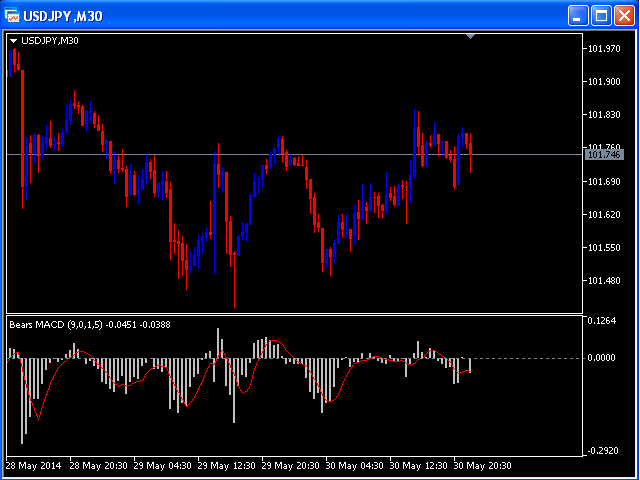Image resolution: width=640 pixels, height=480 pixels.
Task: Close the USDJPY chart window
Action: (625, 16)
